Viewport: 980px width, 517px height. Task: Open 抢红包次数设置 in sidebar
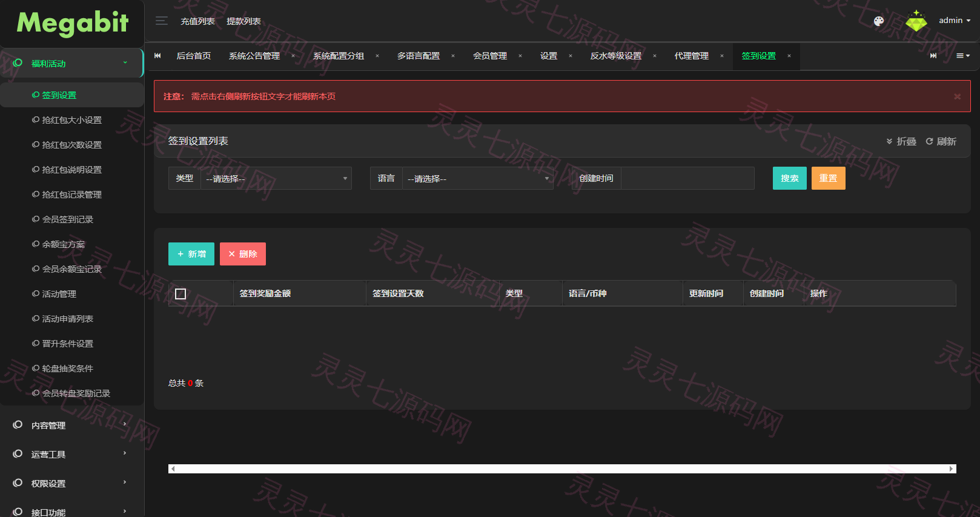[72, 145]
